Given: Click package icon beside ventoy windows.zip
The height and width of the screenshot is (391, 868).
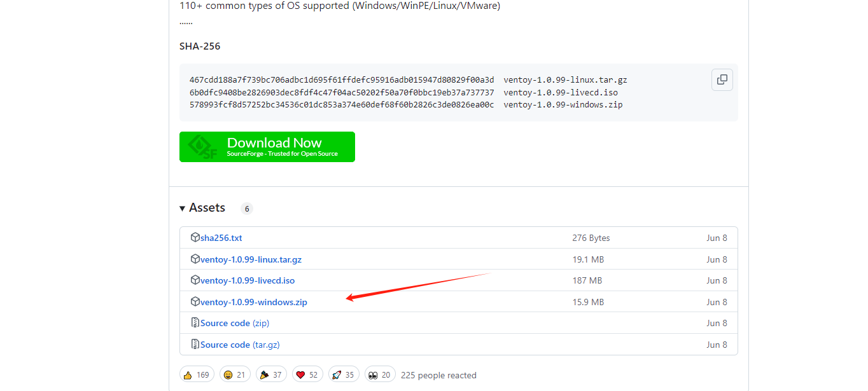Looking at the screenshot, I should point(195,301).
